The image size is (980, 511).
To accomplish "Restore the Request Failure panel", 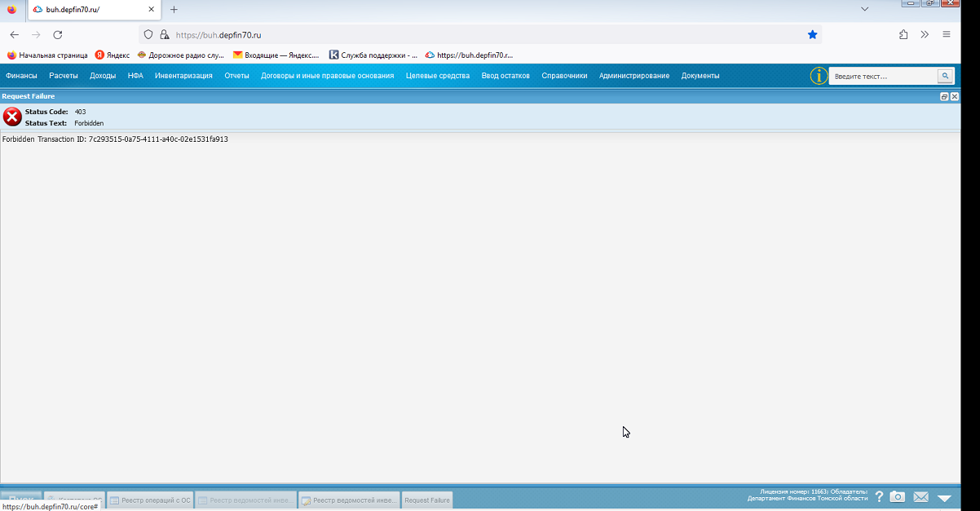I will pyautogui.click(x=944, y=96).
